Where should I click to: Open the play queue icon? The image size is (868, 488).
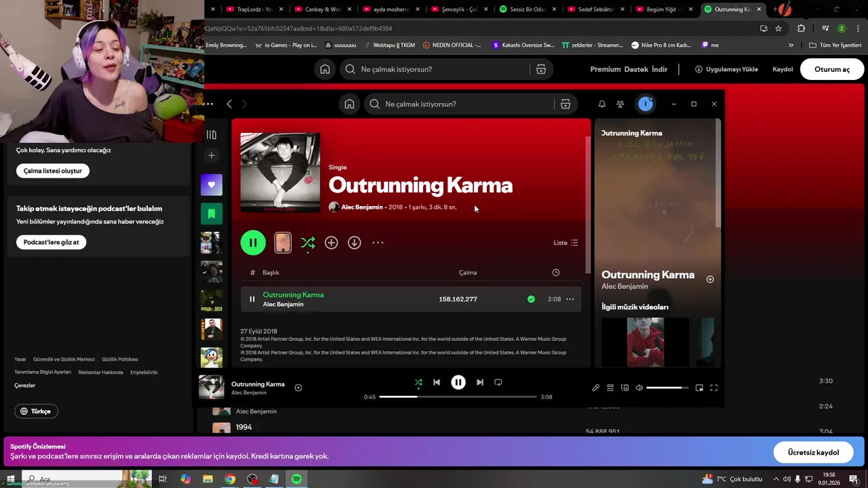[x=610, y=388]
